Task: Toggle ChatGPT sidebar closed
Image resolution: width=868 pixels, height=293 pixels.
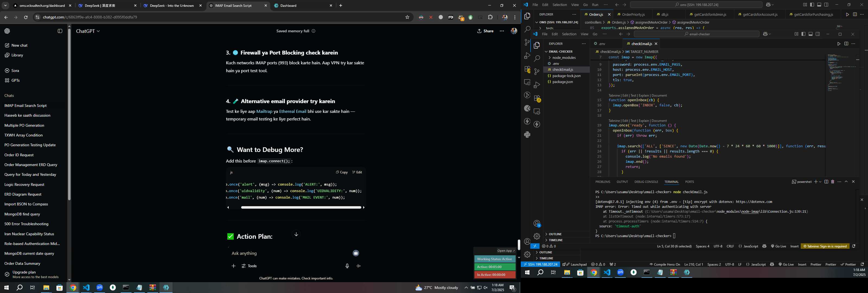Action: (60, 31)
